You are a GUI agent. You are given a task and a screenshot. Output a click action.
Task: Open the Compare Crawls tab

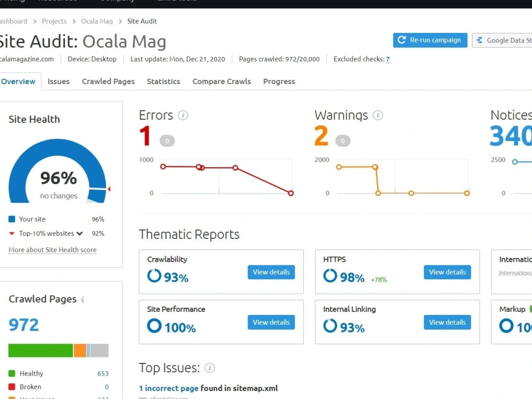(221, 81)
